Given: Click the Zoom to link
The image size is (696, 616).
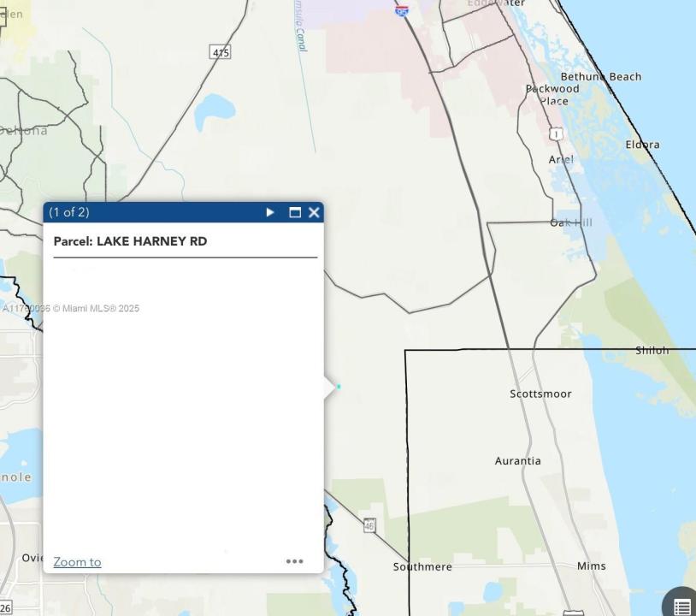Looking at the screenshot, I should [x=77, y=562].
